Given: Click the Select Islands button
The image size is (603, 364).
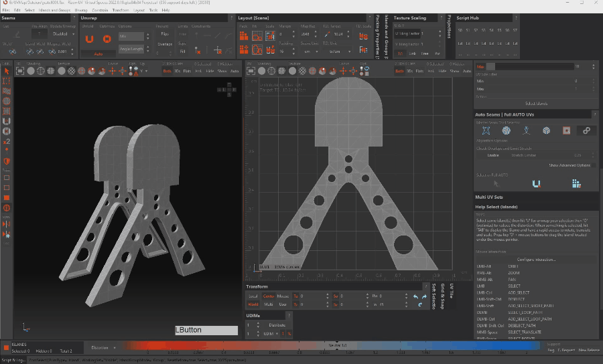Looking at the screenshot, I should pyautogui.click(x=536, y=103).
